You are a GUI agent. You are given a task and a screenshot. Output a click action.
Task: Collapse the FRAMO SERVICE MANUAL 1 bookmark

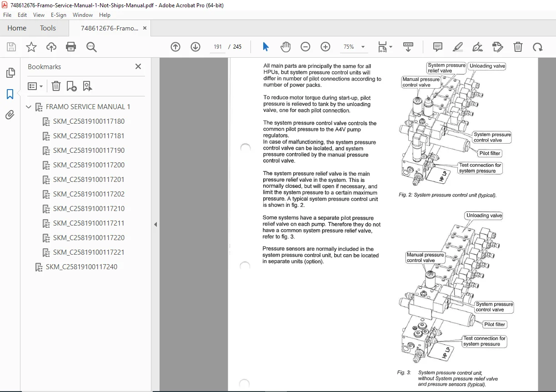click(29, 107)
